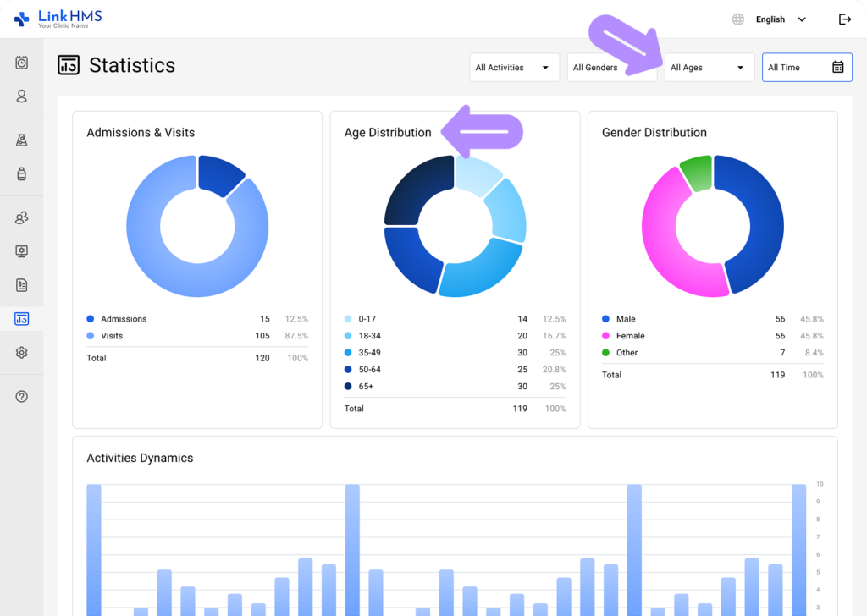Open the billing document icon in sidebar
Viewport: 867px width, 616px height.
click(x=20, y=285)
